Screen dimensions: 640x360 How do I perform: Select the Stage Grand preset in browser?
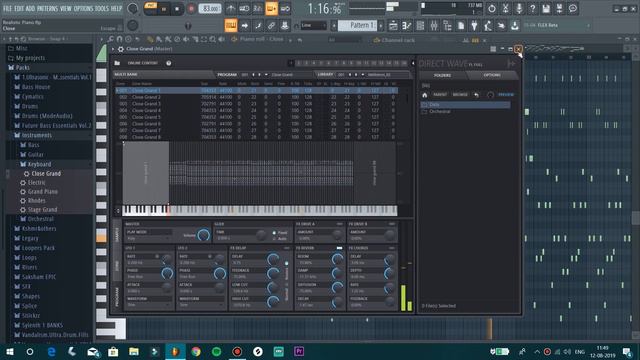pos(42,210)
